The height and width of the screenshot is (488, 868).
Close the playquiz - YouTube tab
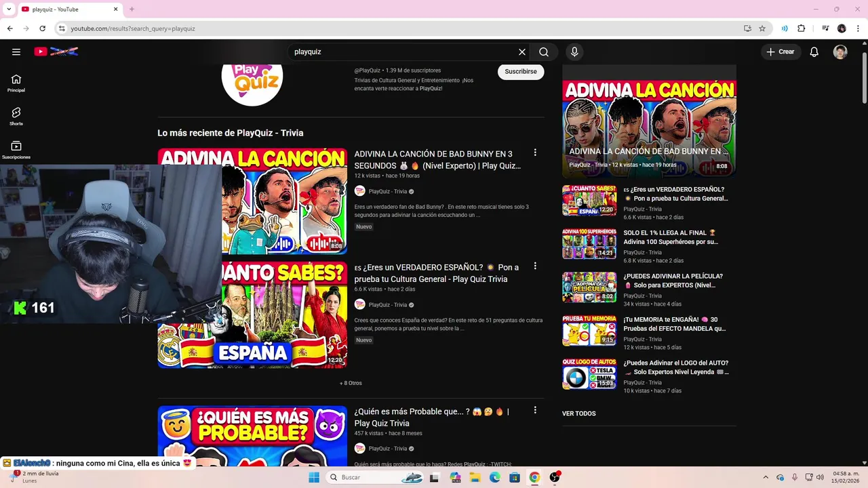[116, 9]
